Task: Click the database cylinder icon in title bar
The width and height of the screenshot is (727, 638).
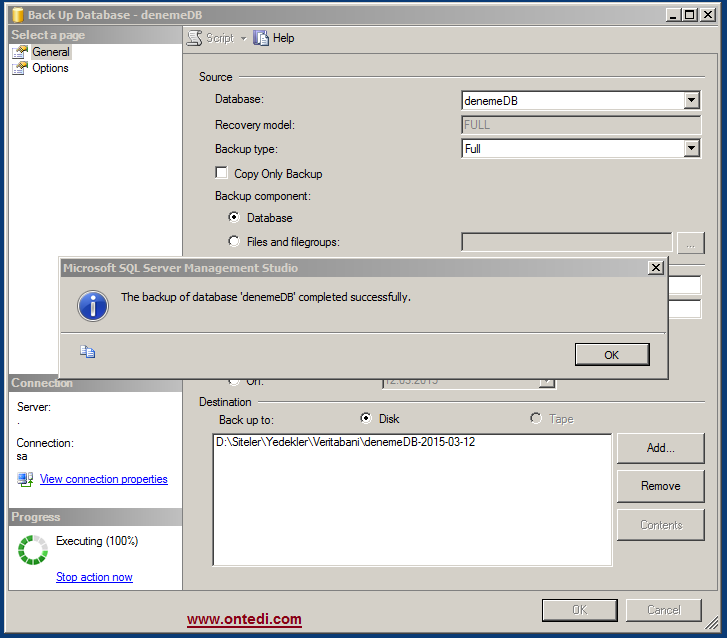Action: (x=18, y=15)
